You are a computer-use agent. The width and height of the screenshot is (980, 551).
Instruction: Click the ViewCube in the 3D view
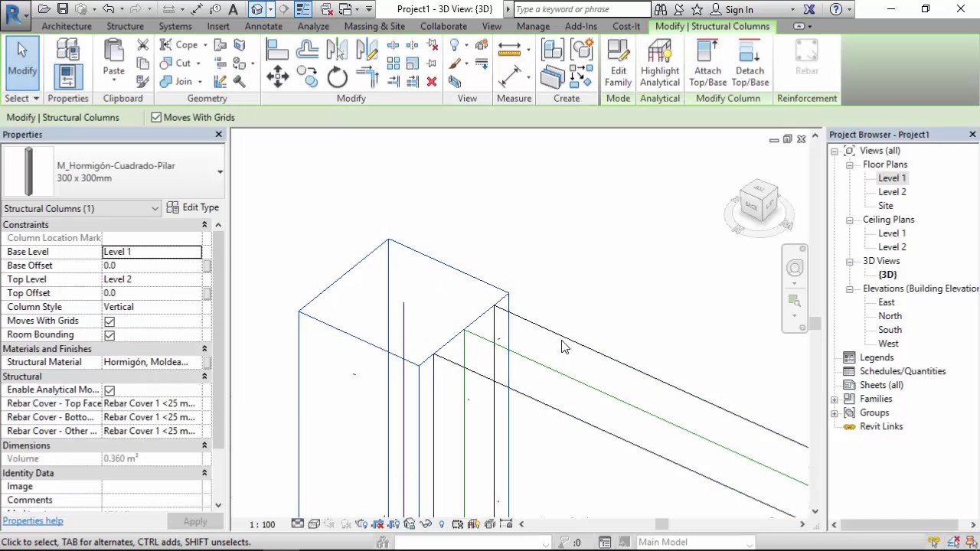click(x=759, y=203)
